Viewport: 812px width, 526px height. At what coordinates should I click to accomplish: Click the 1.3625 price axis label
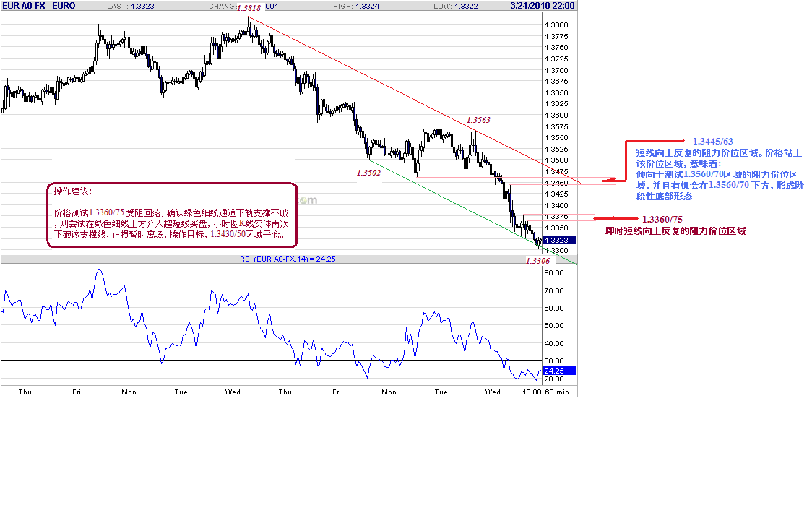[x=556, y=103]
